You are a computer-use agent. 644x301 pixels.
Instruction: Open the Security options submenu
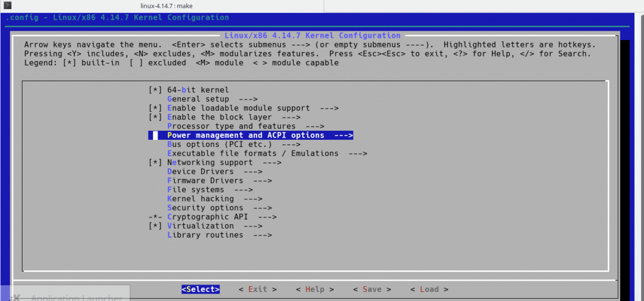click(x=220, y=208)
